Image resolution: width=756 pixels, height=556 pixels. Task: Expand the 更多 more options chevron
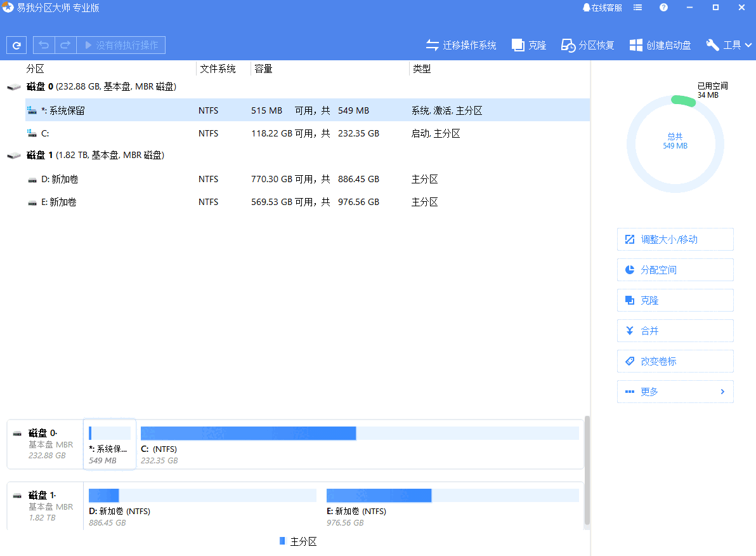tap(722, 392)
